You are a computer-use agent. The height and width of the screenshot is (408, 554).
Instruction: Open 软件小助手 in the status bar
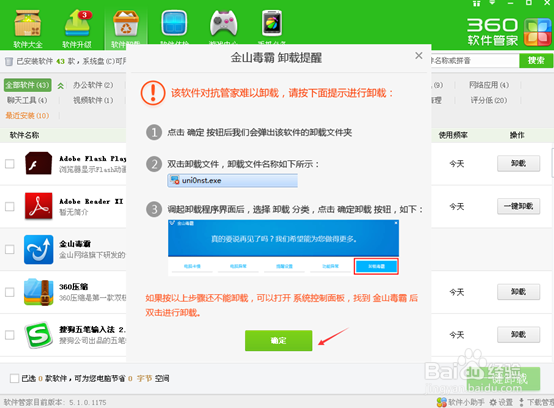[x=461, y=402]
